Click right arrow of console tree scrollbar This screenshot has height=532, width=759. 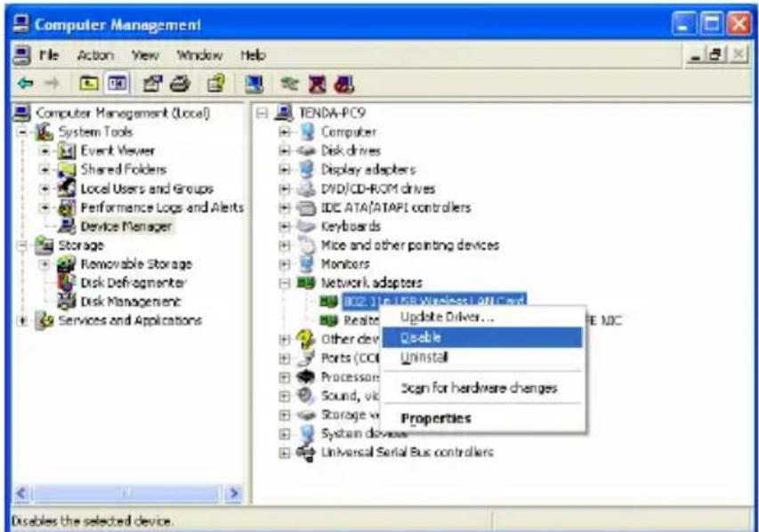click(x=234, y=493)
